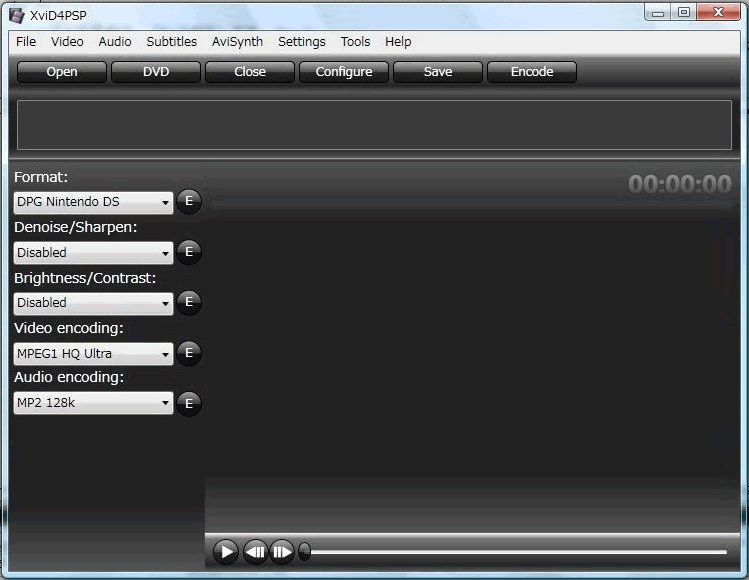The height and width of the screenshot is (580, 749).
Task: Edit the Video encoding preset with E
Action: pos(189,353)
